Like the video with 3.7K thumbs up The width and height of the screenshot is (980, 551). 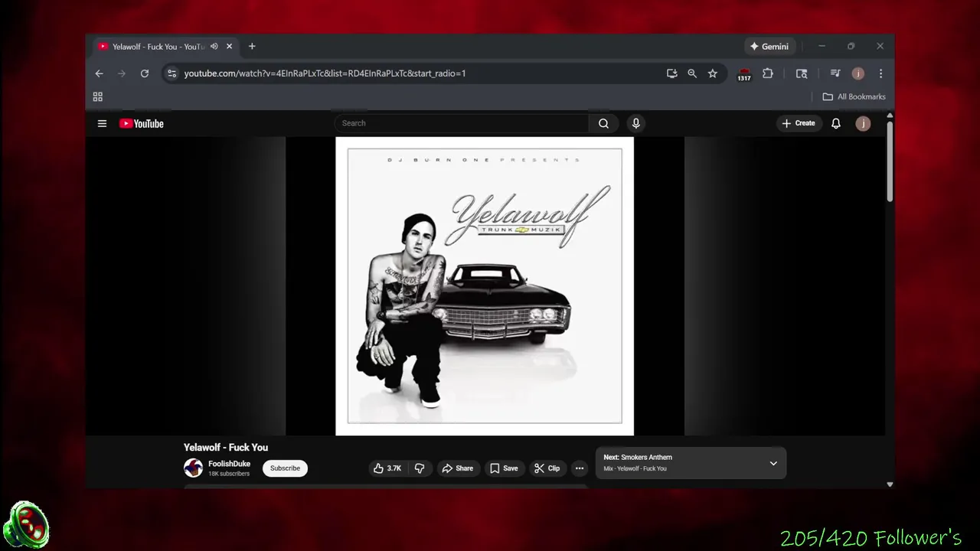pyautogui.click(x=387, y=468)
